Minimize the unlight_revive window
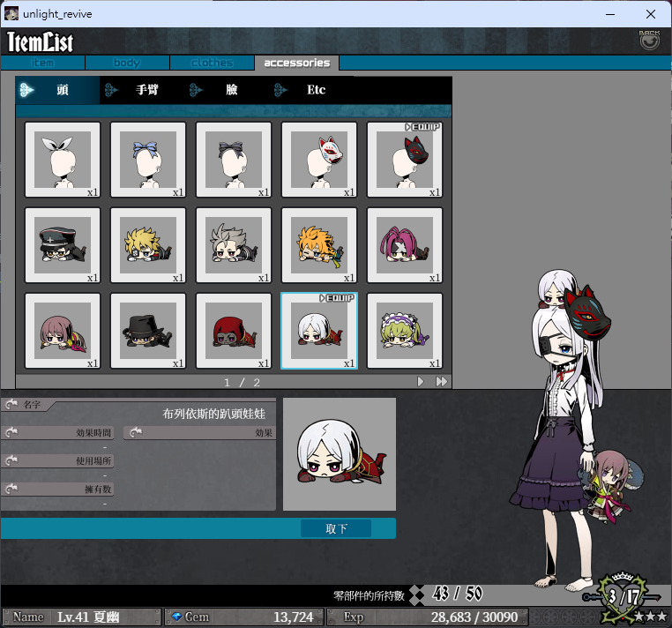The width and height of the screenshot is (672, 628). click(x=610, y=14)
